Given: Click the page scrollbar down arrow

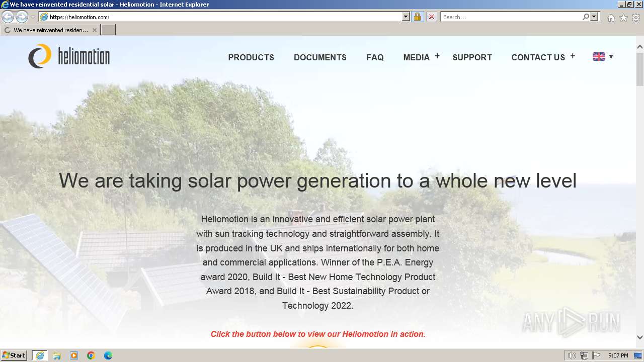Looking at the screenshot, I should pyautogui.click(x=640, y=337).
